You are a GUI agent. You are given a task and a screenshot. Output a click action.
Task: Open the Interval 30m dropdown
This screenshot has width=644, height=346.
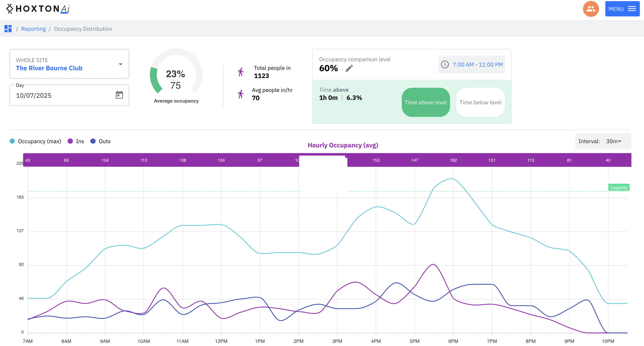[x=614, y=141]
